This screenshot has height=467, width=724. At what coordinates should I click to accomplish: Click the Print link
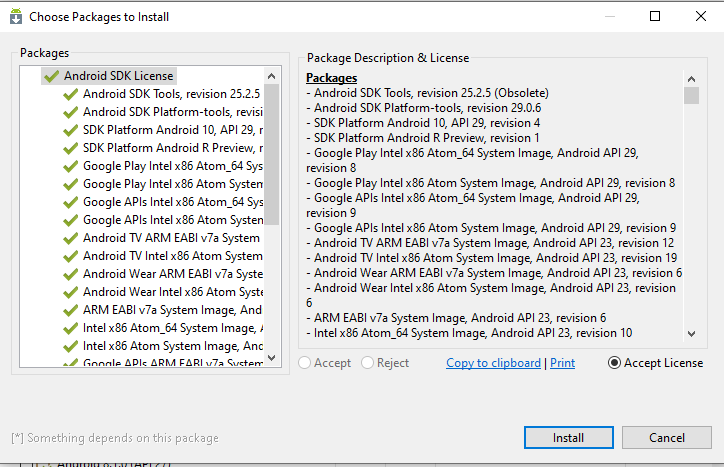562,363
